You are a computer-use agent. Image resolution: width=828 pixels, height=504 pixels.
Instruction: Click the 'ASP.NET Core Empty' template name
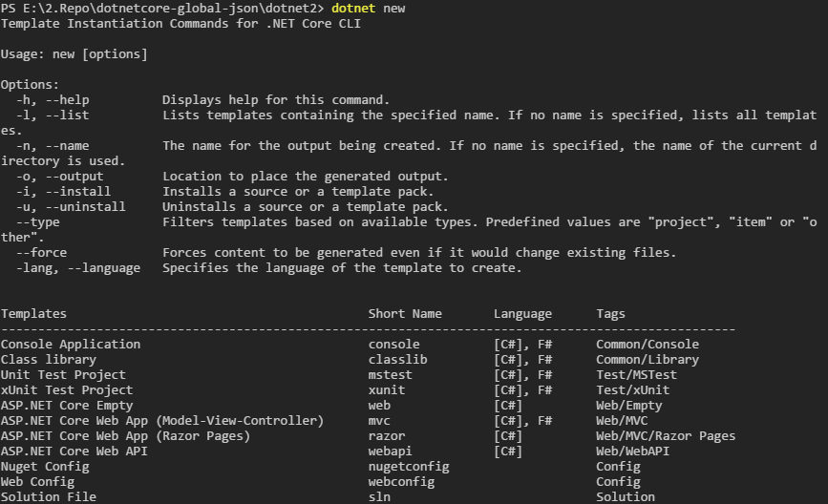(x=67, y=406)
